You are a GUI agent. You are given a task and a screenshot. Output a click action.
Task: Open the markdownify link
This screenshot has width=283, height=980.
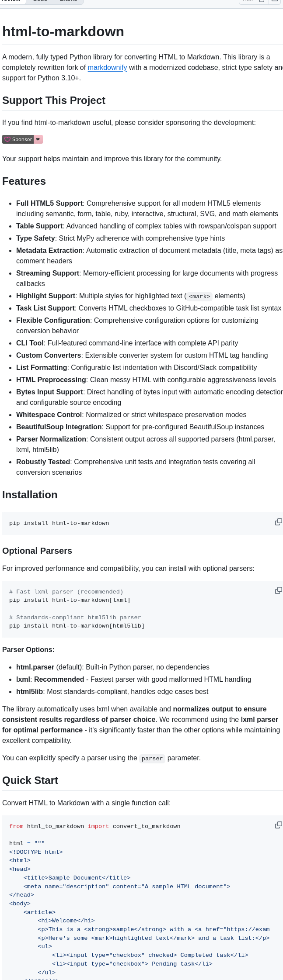[x=107, y=67]
